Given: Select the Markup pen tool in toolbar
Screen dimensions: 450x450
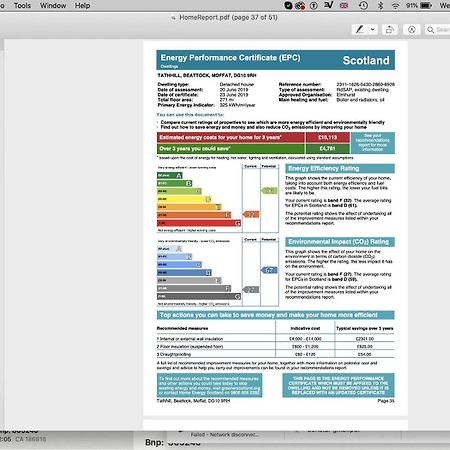Looking at the screenshot, I should point(360,30).
